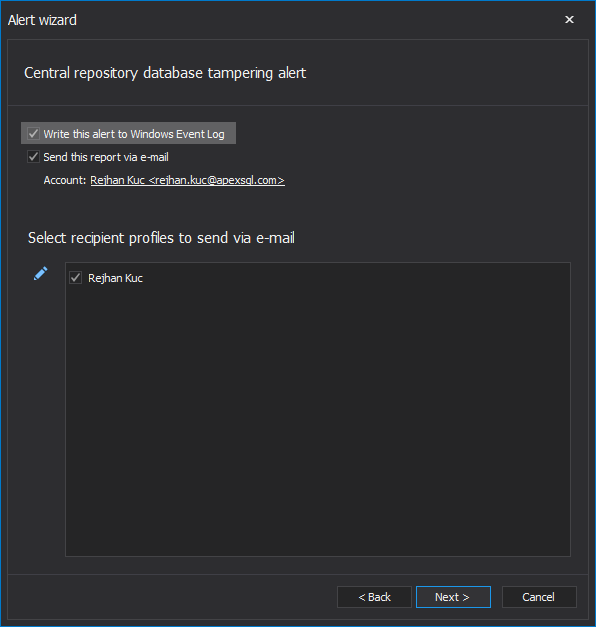Click the 'Central repository database tampering alert' heading
The image size is (596, 627).
tap(165, 73)
